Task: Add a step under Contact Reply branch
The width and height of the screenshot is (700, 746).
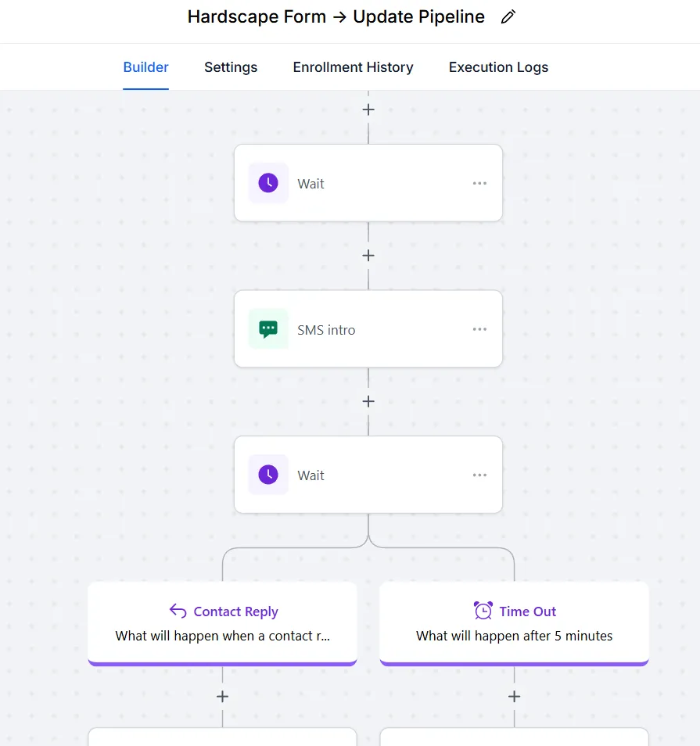Action: click(x=222, y=696)
